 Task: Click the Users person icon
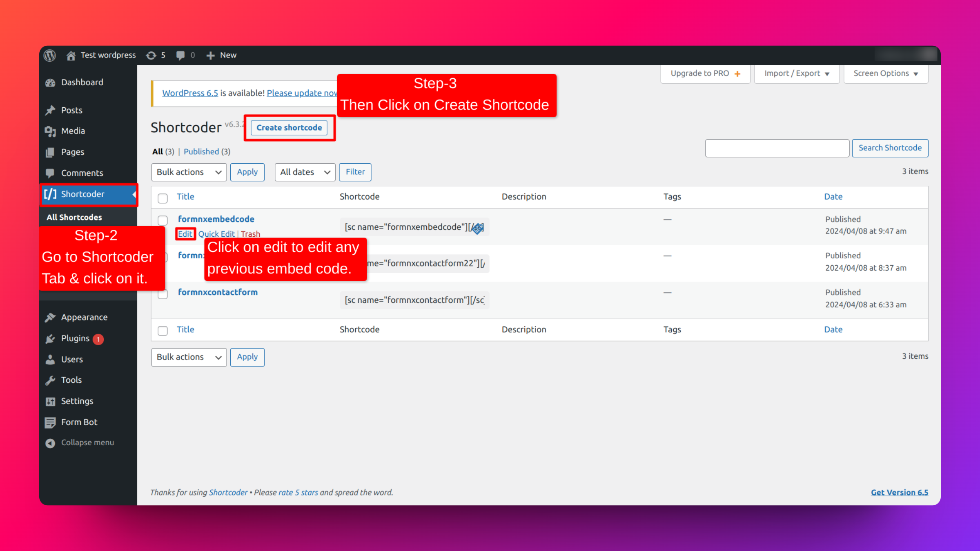point(50,360)
